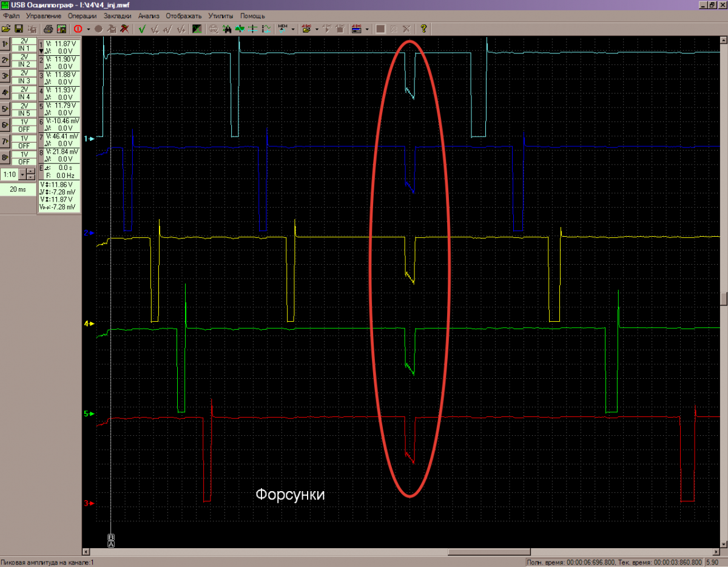Screen dimensions: 728x567
Task: Select channel 5 row in measurement panel
Action: (58, 109)
